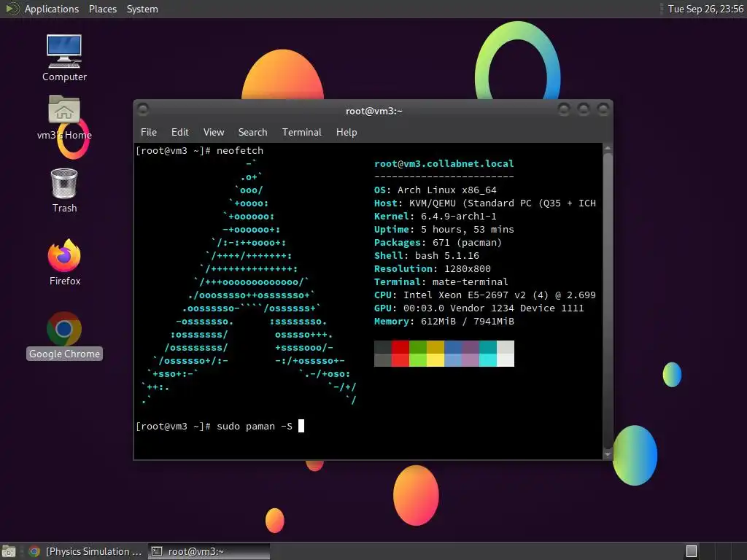Click the MATE logo in top panel
747x560 pixels.
[12, 9]
